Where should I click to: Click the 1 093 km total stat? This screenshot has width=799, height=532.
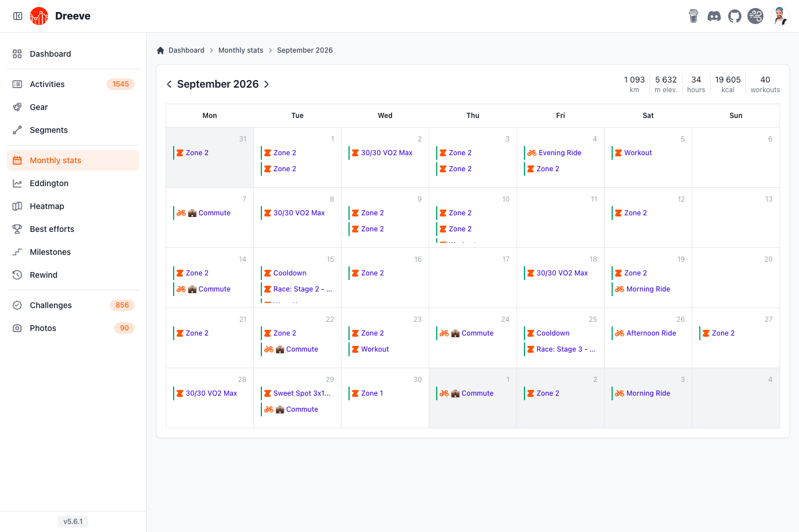[x=634, y=84]
